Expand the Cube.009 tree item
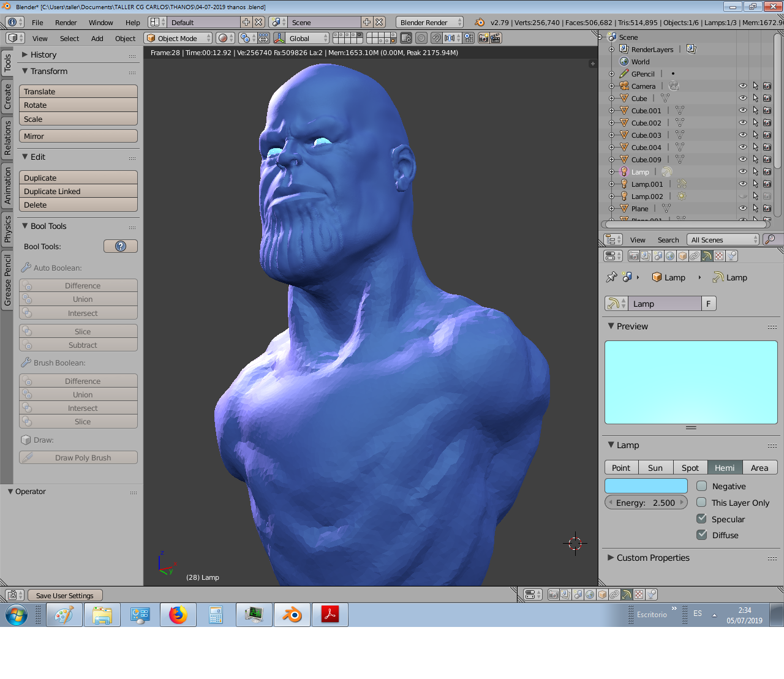This screenshot has height=679, width=784. point(611,159)
